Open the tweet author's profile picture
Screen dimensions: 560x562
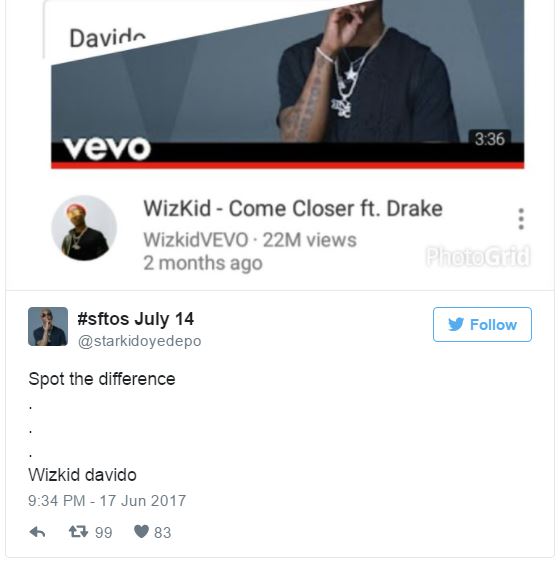pos(48,327)
